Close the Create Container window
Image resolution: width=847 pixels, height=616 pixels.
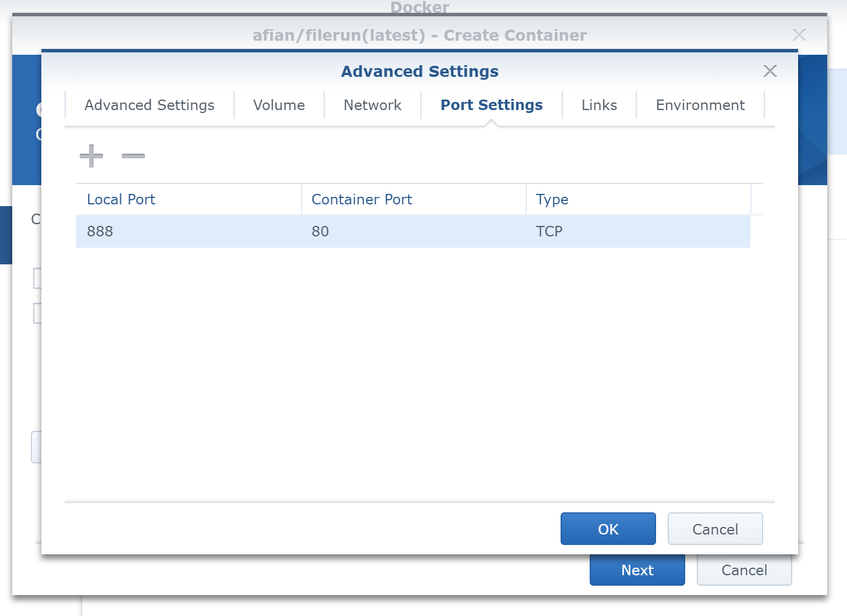coord(799,35)
